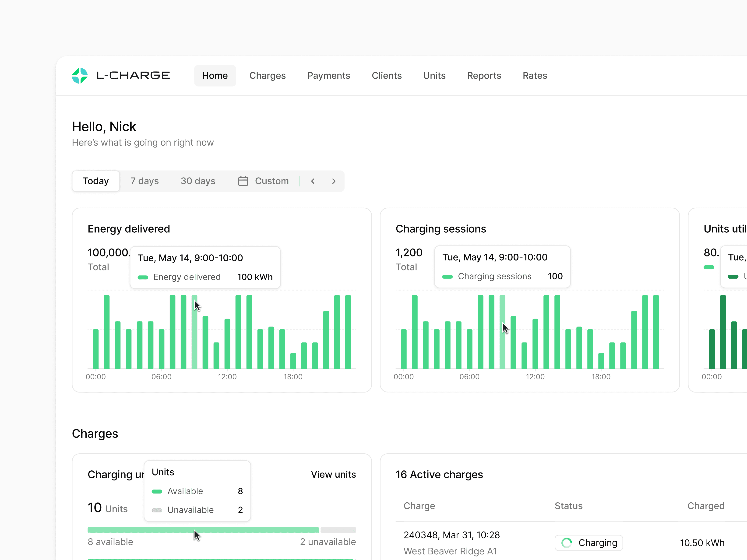The image size is (747, 560).
Task: Open the Reports navigation tab
Action: pyautogui.click(x=484, y=76)
